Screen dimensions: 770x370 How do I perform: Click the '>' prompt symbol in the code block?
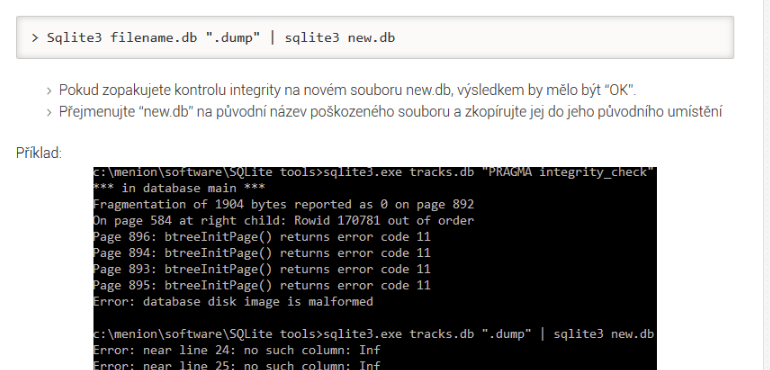tap(34, 38)
